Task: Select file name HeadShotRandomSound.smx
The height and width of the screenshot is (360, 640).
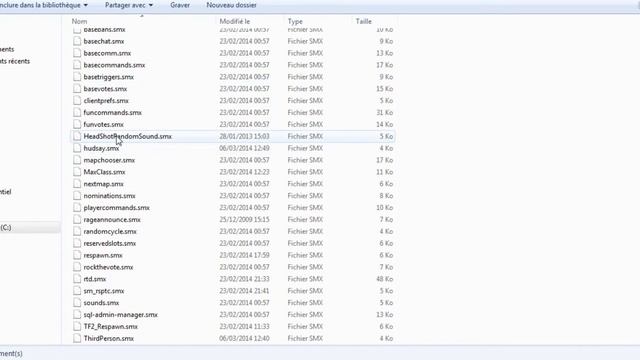Action: (128, 136)
